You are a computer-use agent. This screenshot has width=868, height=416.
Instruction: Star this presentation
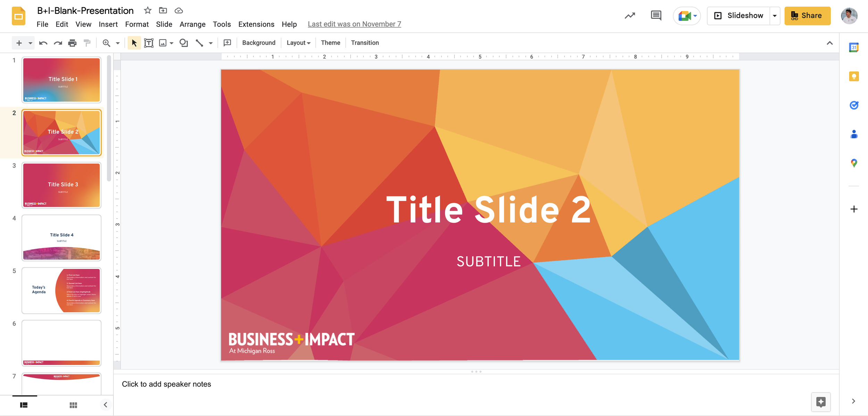(x=148, y=10)
